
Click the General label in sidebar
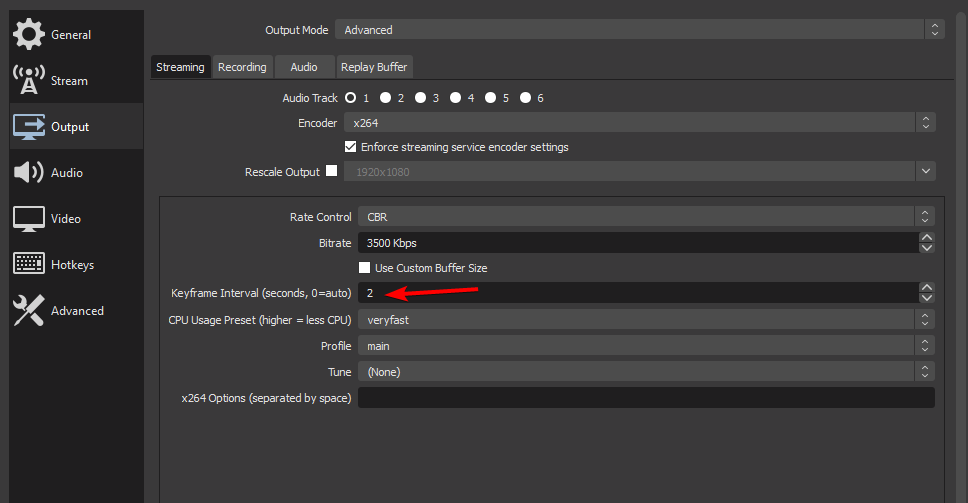pyautogui.click(x=71, y=35)
